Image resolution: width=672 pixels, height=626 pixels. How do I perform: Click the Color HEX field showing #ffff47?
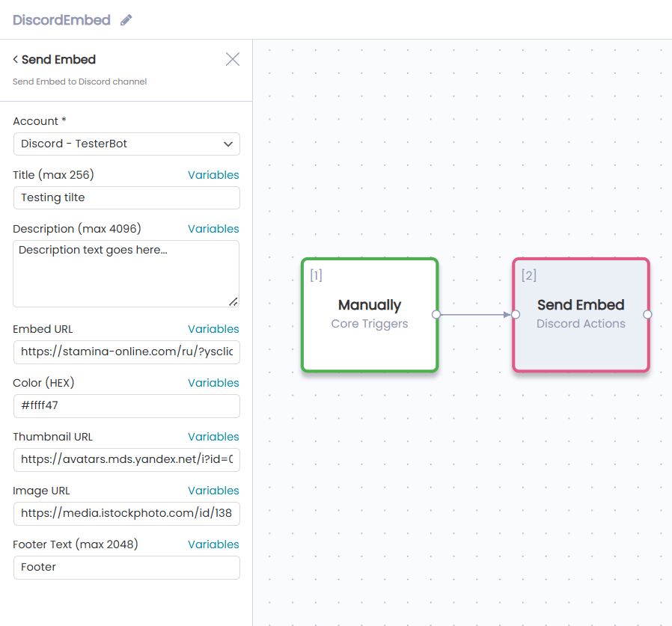pyautogui.click(x=126, y=406)
